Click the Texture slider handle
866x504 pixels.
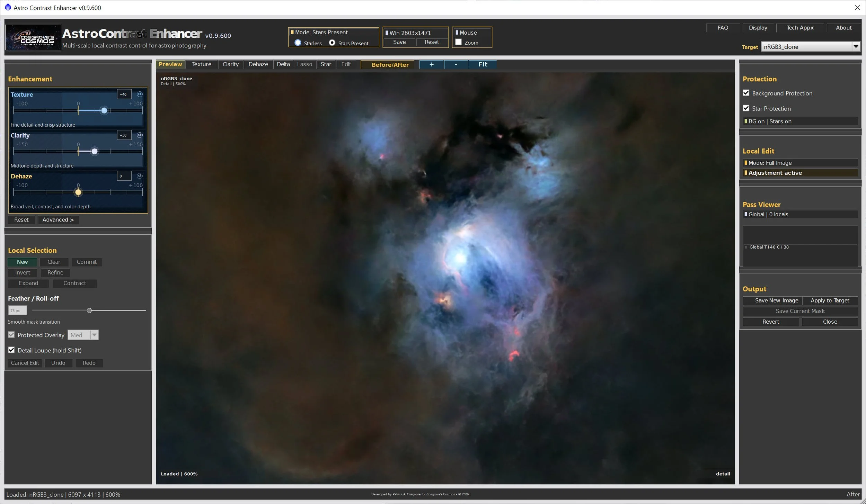(x=104, y=110)
